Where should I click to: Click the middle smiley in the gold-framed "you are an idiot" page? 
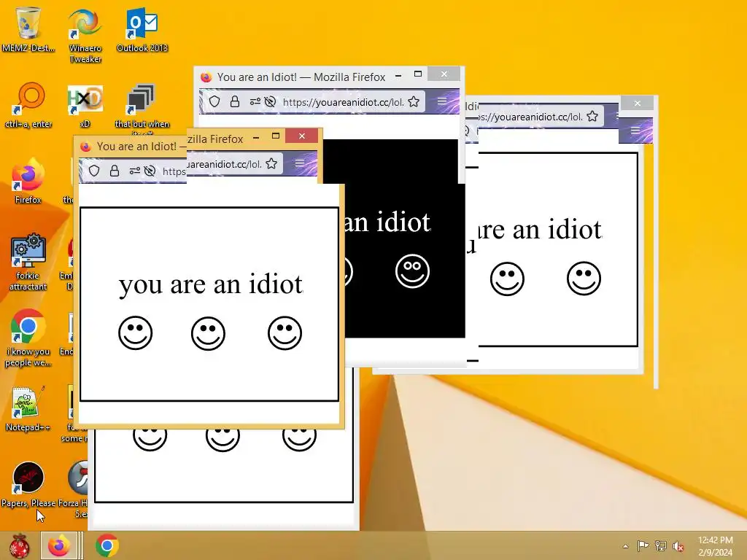click(x=208, y=332)
